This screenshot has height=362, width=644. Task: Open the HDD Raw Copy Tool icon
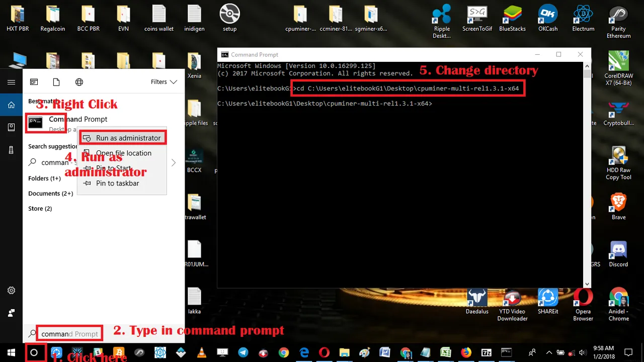(618, 163)
